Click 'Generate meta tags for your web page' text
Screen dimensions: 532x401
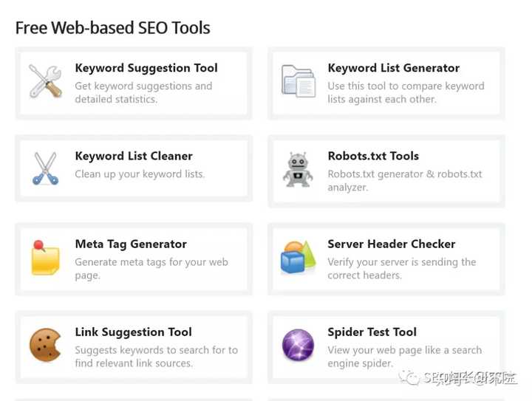pos(151,269)
